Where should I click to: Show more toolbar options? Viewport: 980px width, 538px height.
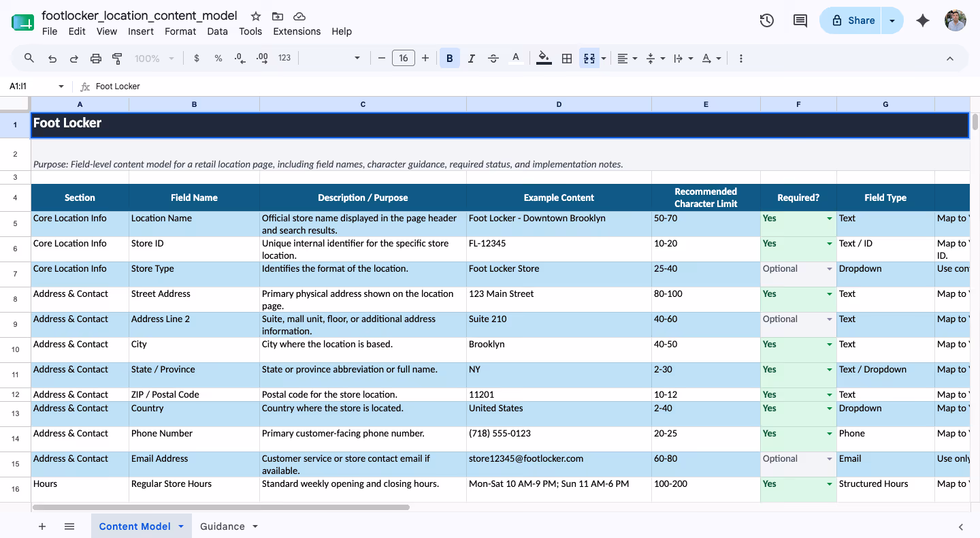tap(741, 59)
